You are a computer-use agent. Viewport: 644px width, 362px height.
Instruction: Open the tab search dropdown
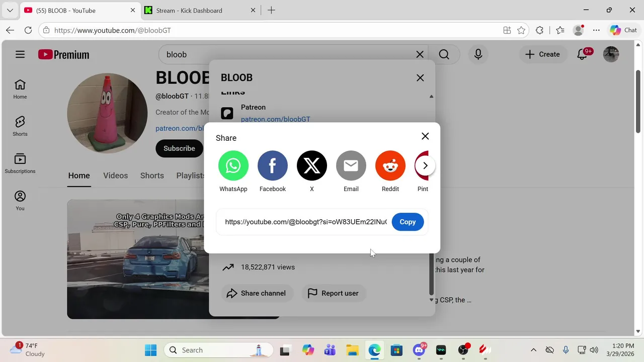click(10, 10)
